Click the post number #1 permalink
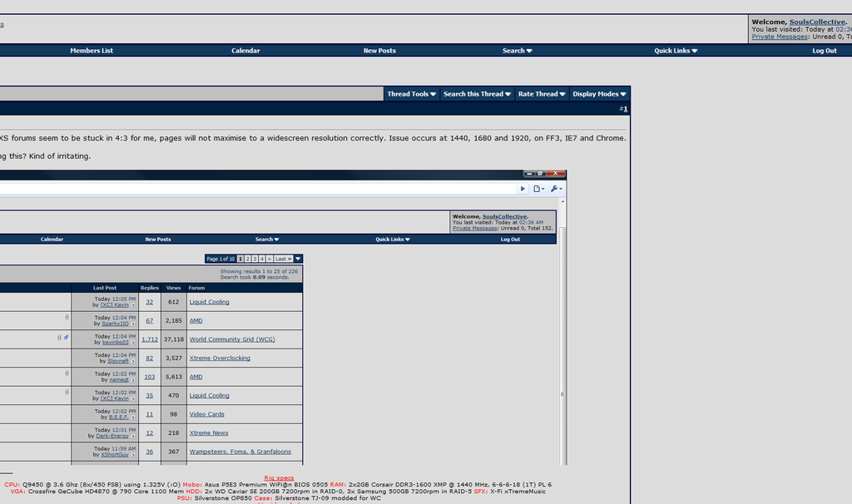This screenshot has width=852, height=504. 625,109
